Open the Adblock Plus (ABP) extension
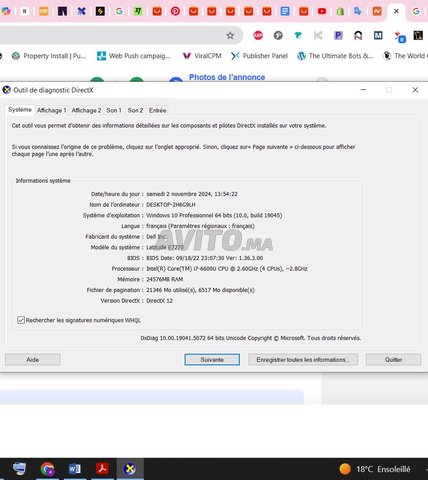 (258, 35)
